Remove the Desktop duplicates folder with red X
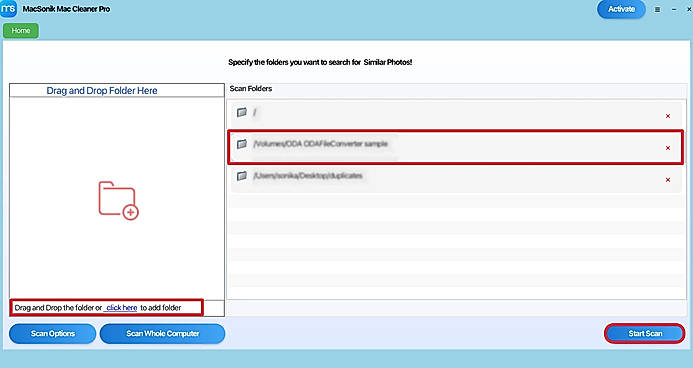Image resolution: width=693 pixels, height=368 pixels. (x=668, y=180)
